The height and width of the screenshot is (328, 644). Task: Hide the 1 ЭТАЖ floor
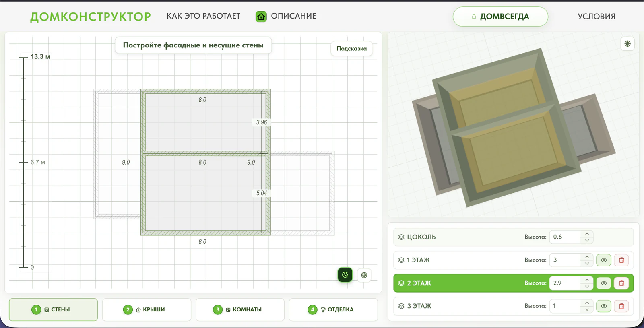[x=604, y=260]
